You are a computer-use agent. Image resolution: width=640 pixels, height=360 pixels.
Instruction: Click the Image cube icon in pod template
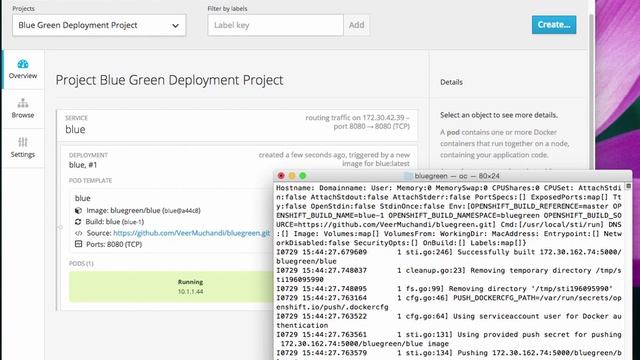pyautogui.click(x=78, y=211)
